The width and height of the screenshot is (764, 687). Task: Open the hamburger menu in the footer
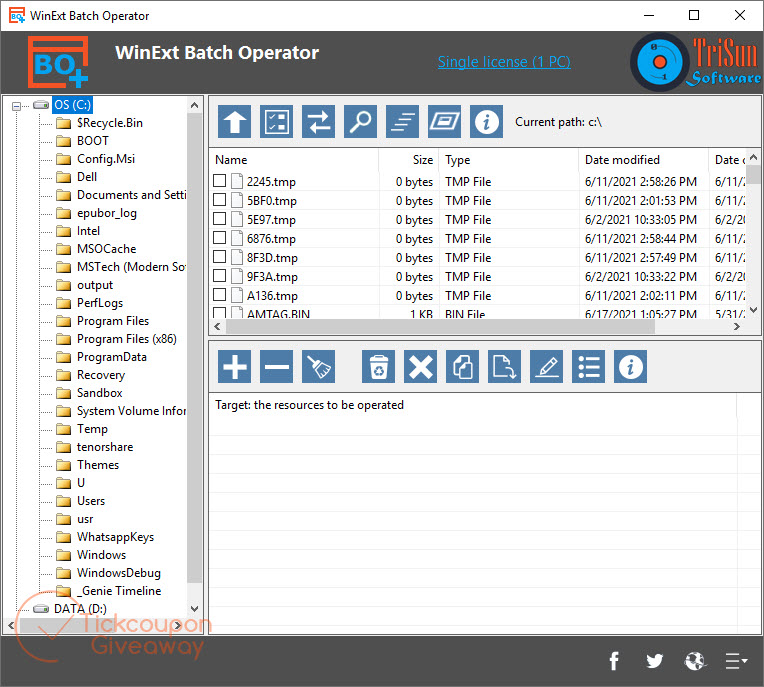tap(735, 661)
